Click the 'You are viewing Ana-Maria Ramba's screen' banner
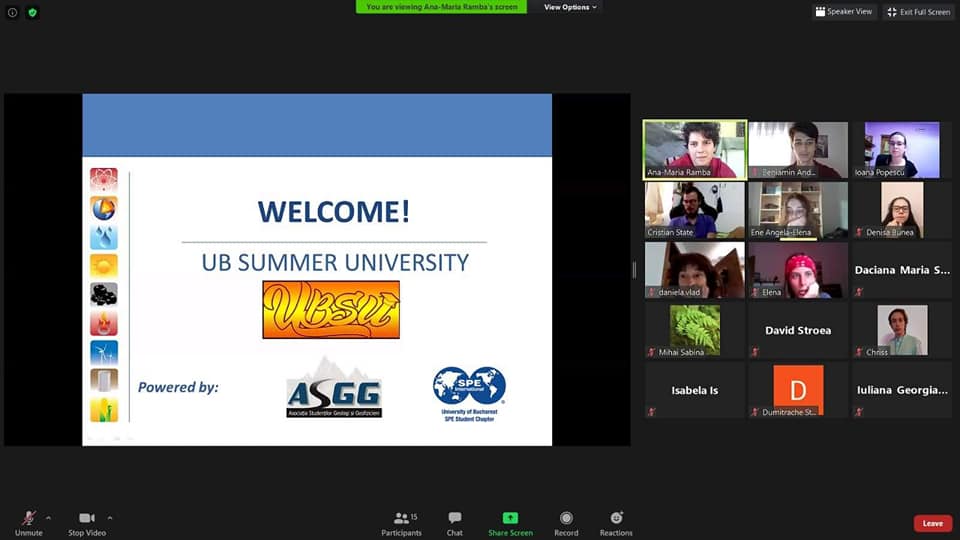This screenshot has width=960, height=540. coord(441,7)
